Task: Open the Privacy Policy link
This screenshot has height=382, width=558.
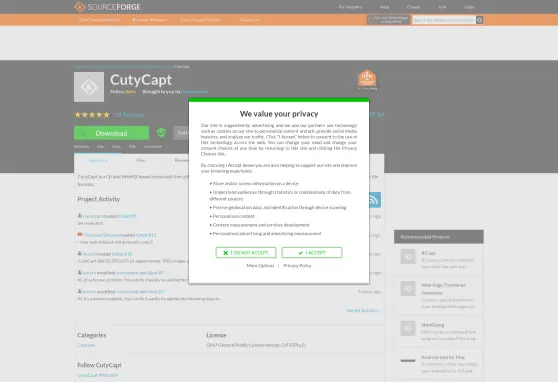Action: pos(297,266)
